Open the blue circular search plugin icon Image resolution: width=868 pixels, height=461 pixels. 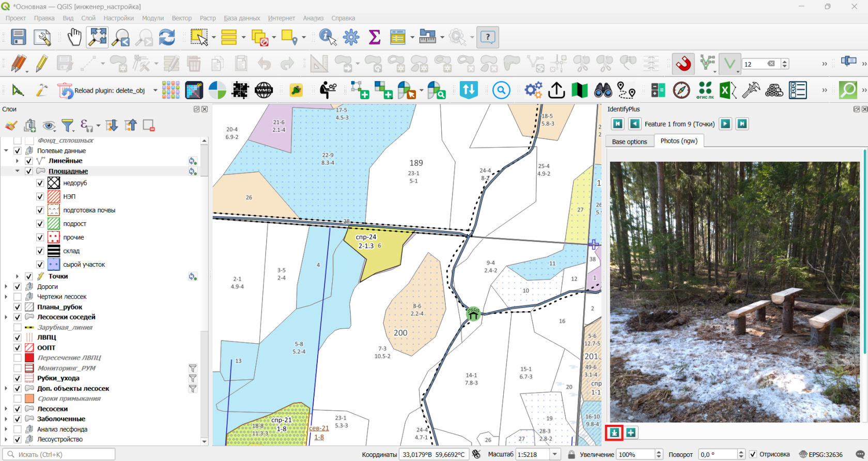coord(501,90)
